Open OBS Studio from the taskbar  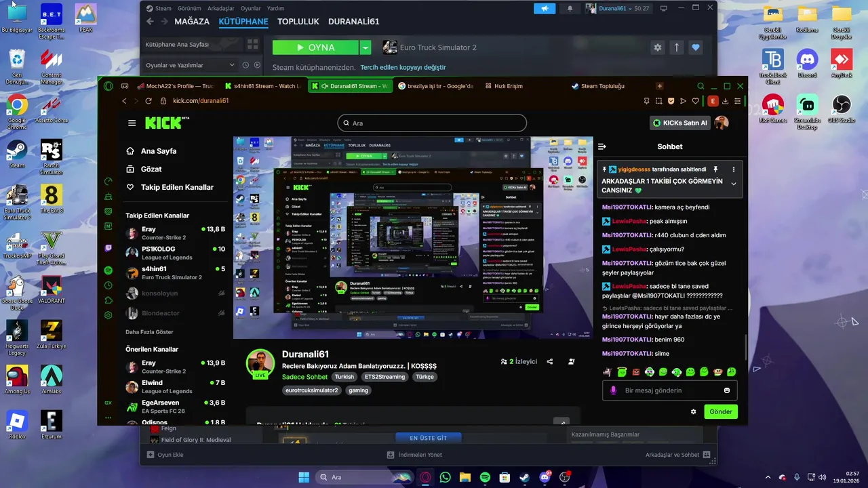tap(564, 477)
